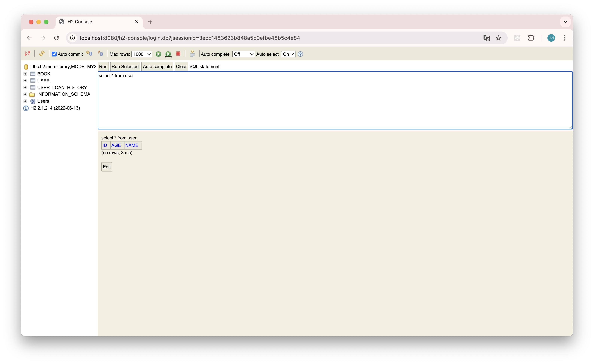Click the jdbc:h2:mem:library database entry
The height and width of the screenshot is (364, 594).
63,66
